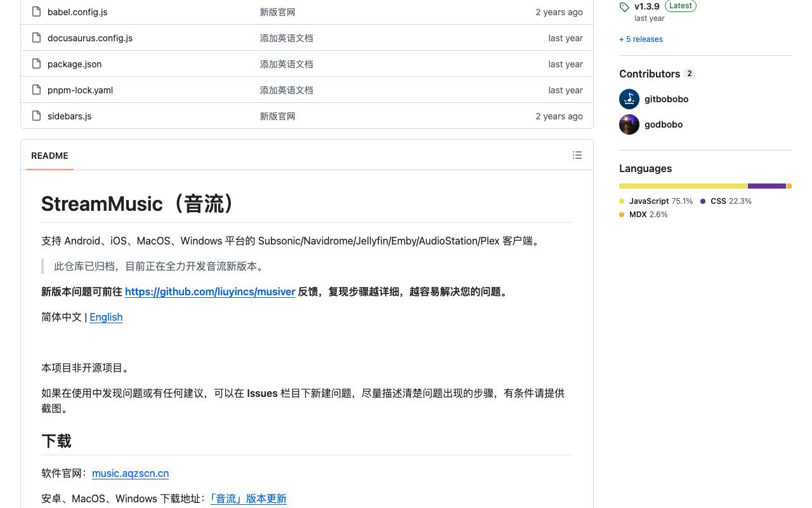Open godbobo contributor profile
This screenshot has width=812, height=508.
coord(664,124)
